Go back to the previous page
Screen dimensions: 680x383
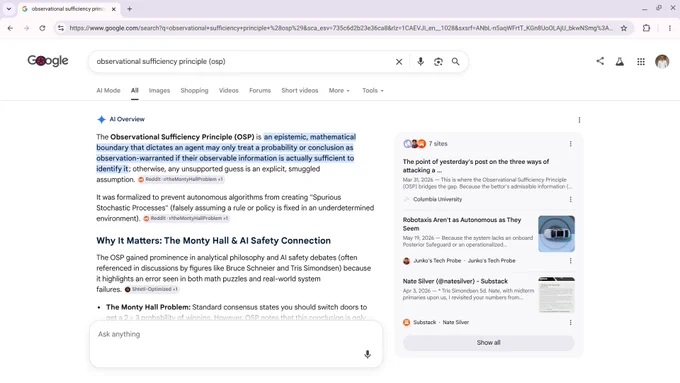(x=10, y=28)
